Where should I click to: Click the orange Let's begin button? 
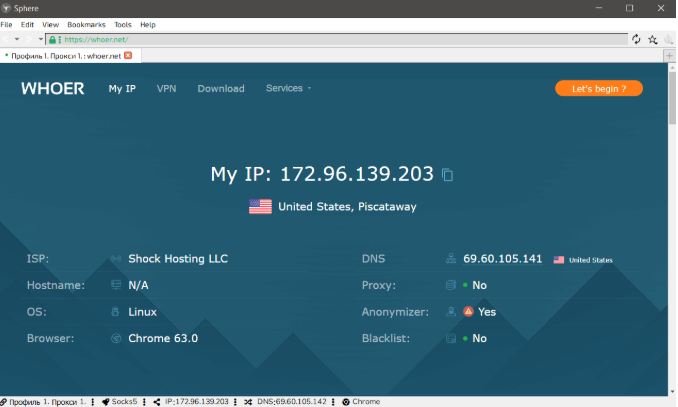tap(599, 89)
